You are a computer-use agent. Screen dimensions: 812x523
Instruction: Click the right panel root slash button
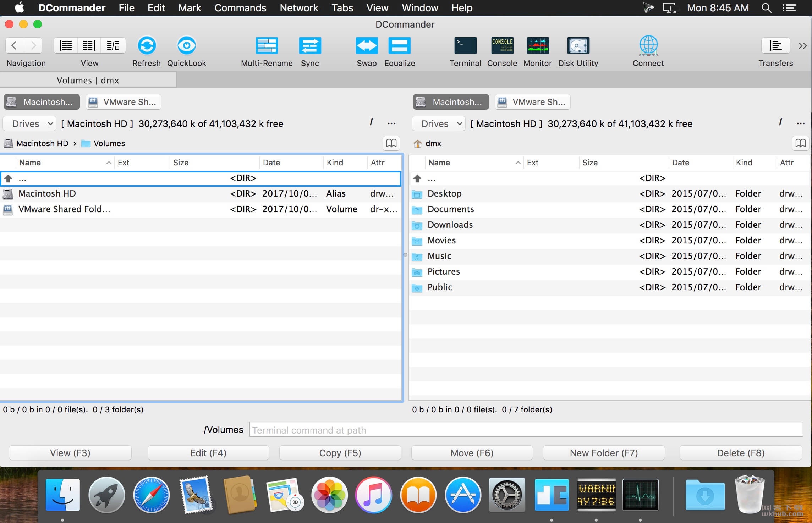pos(780,122)
